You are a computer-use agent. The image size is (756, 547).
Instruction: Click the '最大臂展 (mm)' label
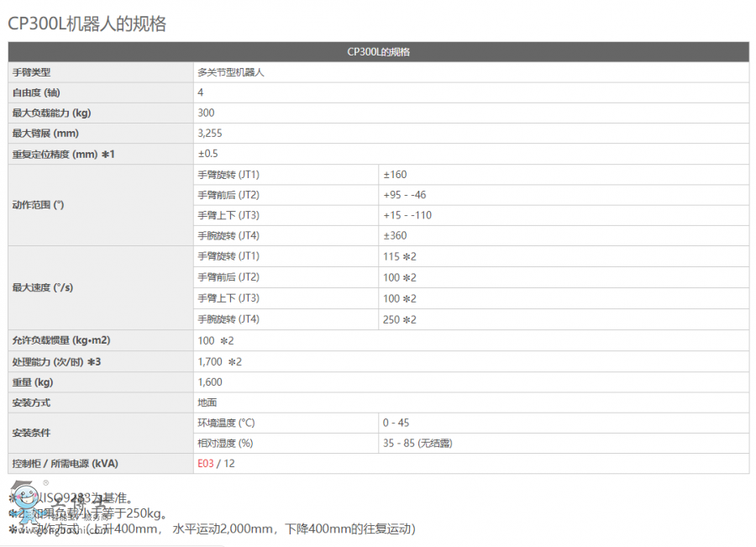point(45,133)
